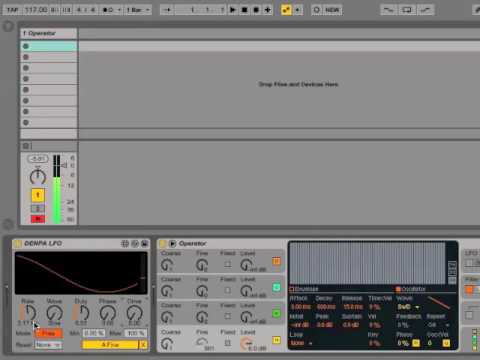Click stop button in second clip slot
Viewport: 480px width, 360px height.
click(x=26, y=57)
